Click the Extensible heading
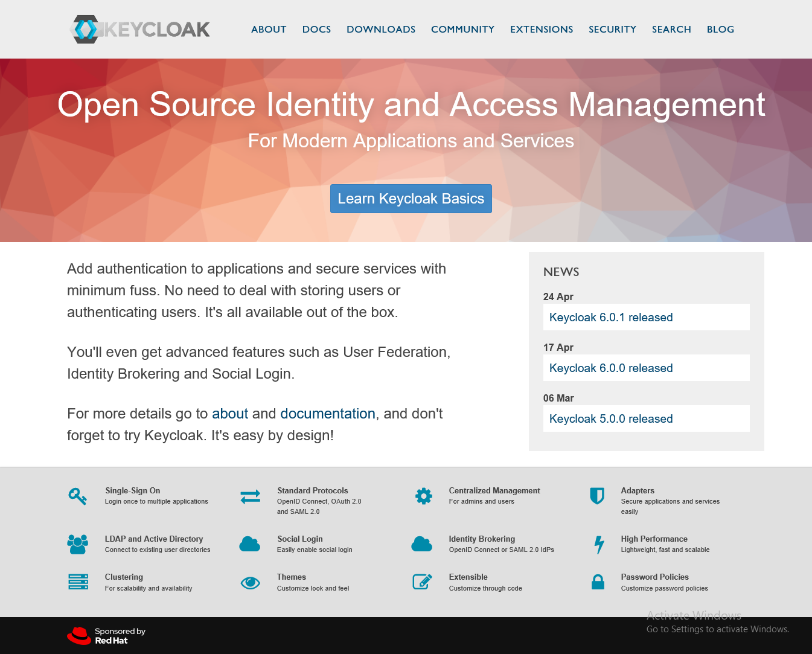Viewport: 812px width, 654px height. [x=468, y=577]
